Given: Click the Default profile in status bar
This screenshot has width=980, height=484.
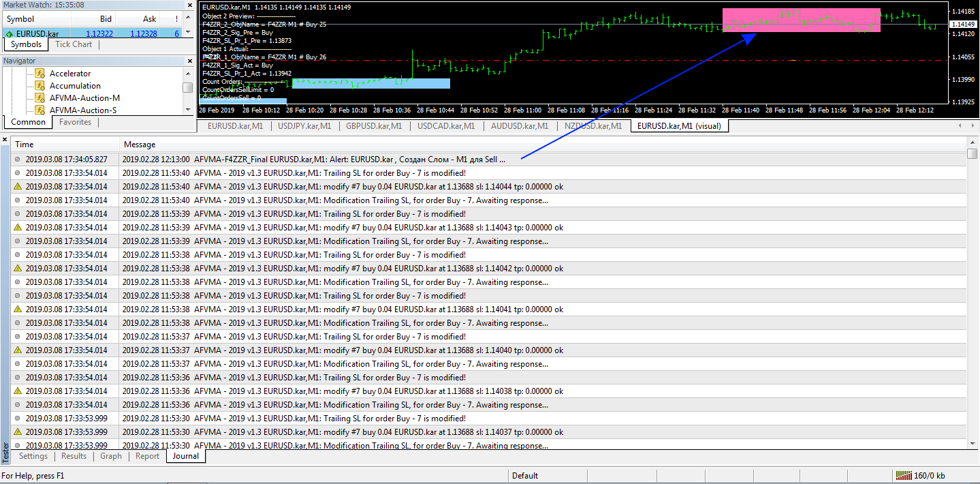Looking at the screenshot, I should [x=525, y=476].
